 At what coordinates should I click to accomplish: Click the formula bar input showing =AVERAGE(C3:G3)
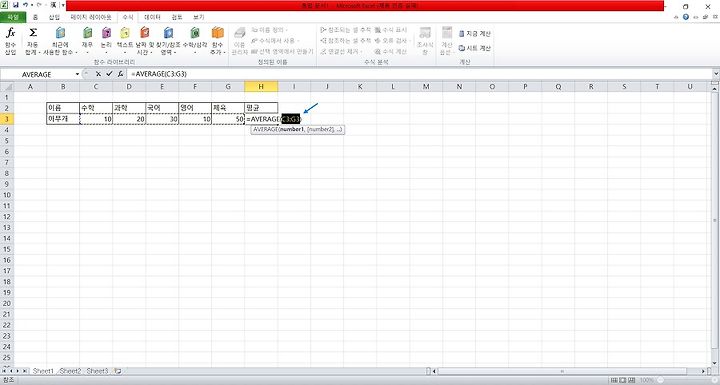pos(420,74)
